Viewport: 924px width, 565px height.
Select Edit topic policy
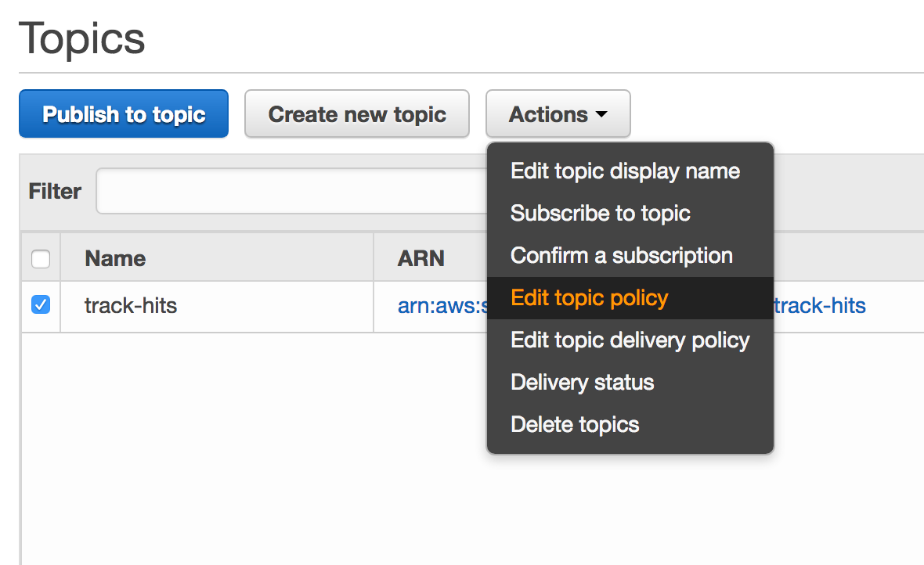630,298
